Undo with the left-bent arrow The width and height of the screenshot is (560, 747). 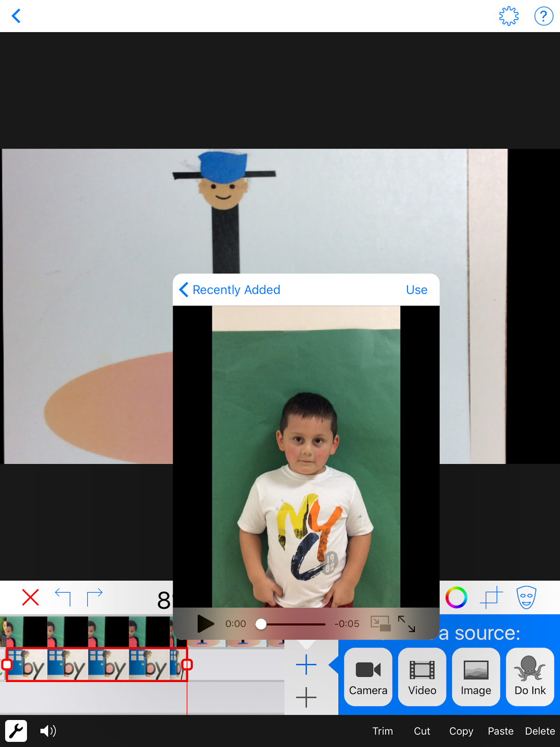tap(63, 597)
